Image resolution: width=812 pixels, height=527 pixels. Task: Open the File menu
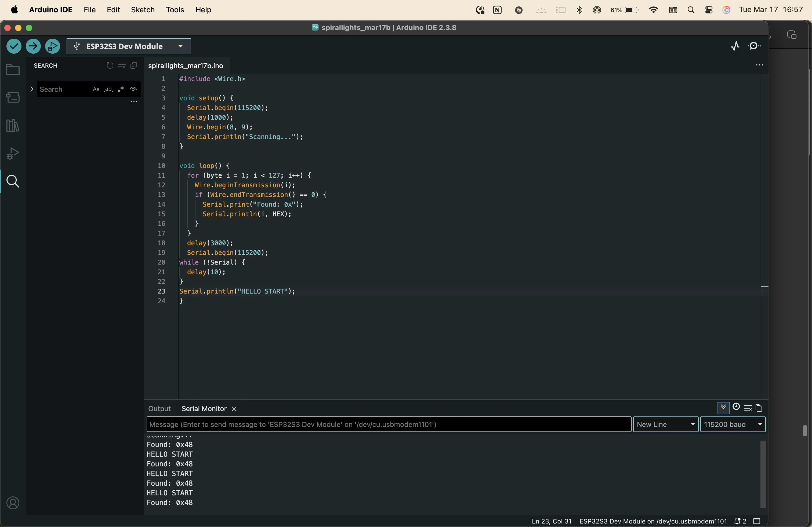[90, 10]
